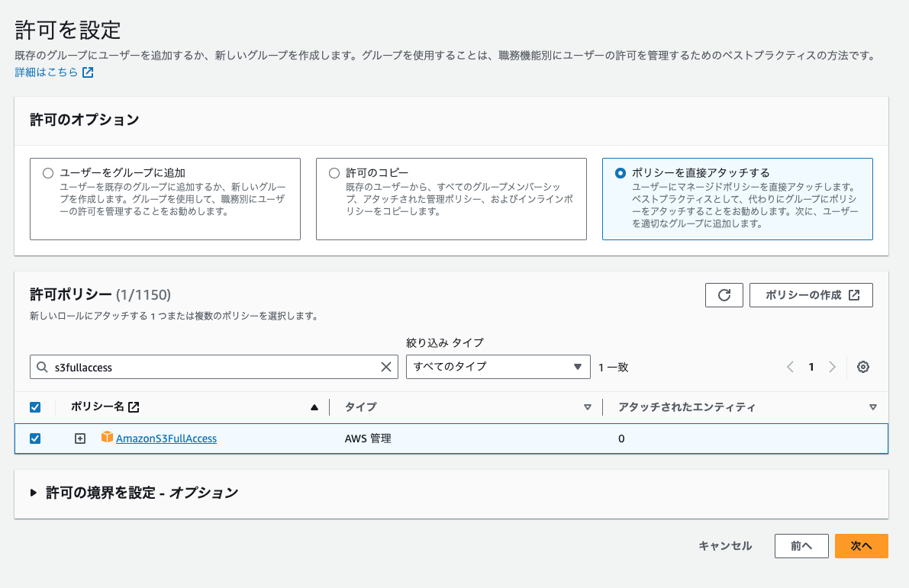Clear the s3fullaccess search with X icon
909x588 pixels.
(386, 367)
